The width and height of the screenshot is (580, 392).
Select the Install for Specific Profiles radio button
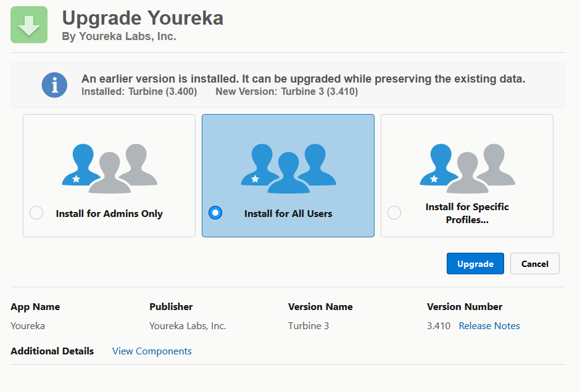click(x=394, y=213)
